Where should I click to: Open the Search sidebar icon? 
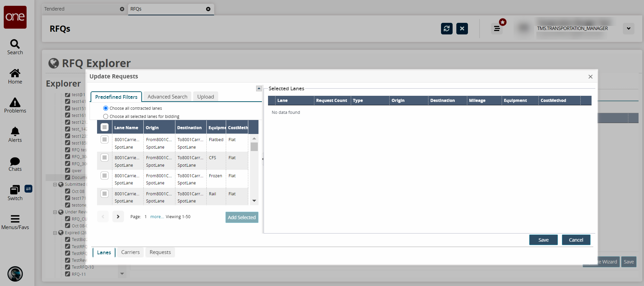pos(15,47)
